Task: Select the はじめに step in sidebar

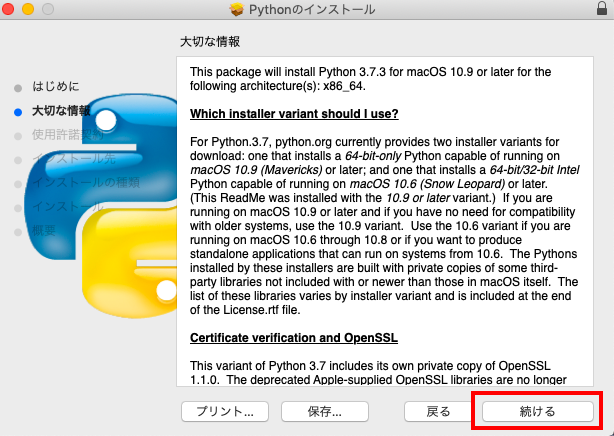Action: (56, 86)
